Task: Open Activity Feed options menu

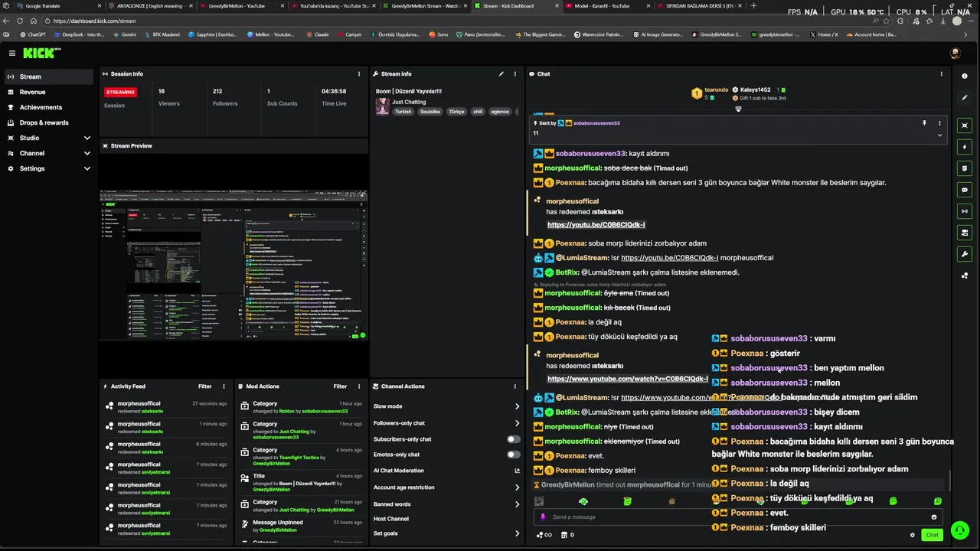Action: click(224, 386)
